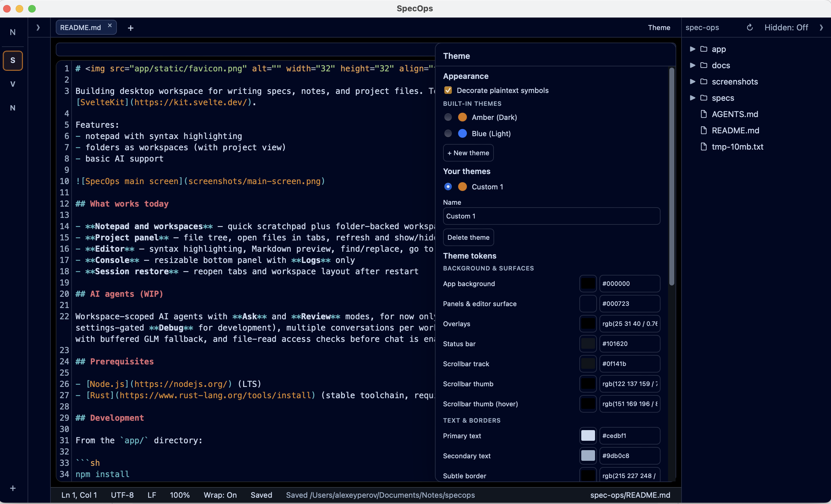The height and width of the screenshot is (504, 831).
Task: Collapse the project panel chevron at far right
Action: (821, 28)
